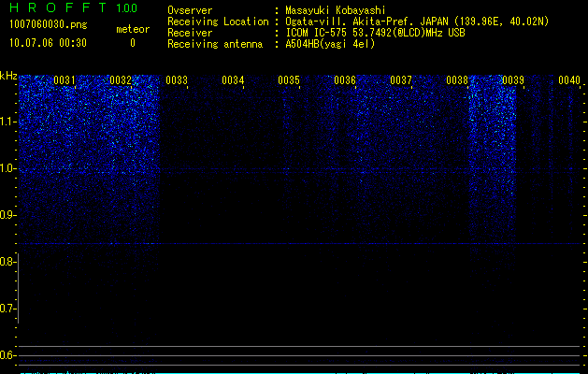
Task: Click the 1.1 kHz axis label
Action: pos(7,122)
